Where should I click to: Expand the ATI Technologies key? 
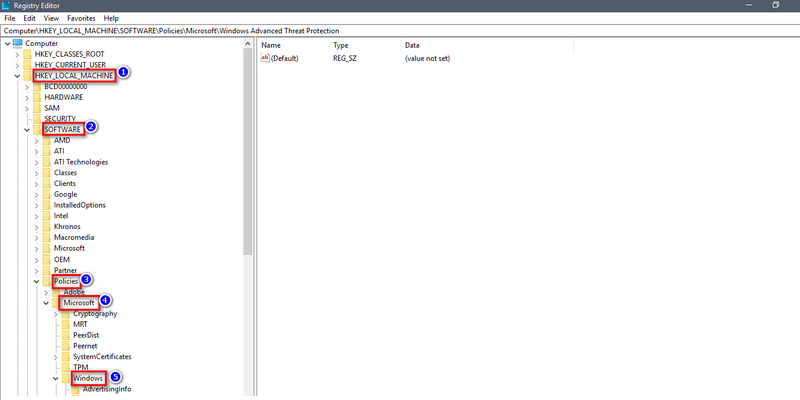(x=37, y=162)
